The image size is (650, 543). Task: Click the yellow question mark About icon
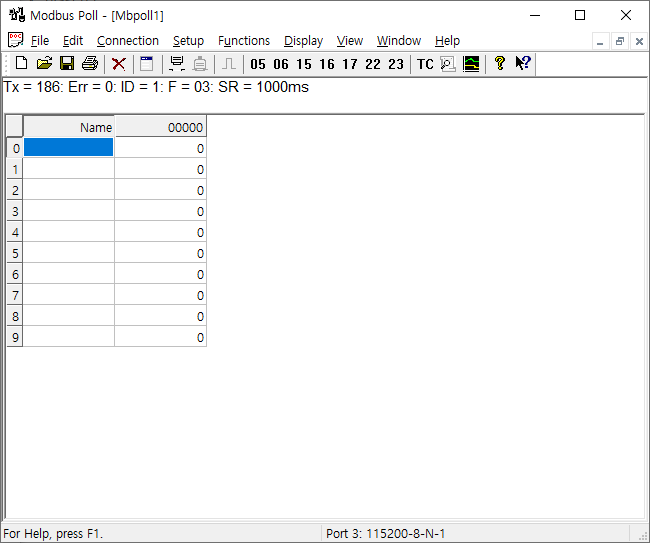500,63
